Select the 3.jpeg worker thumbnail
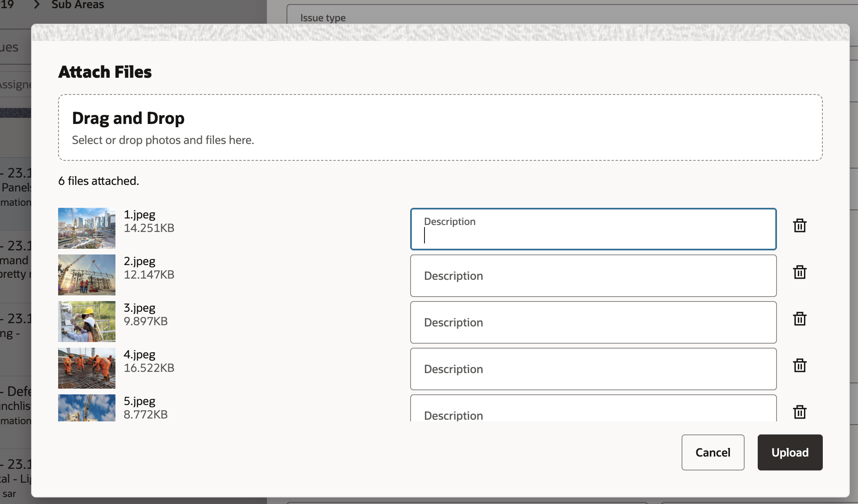 coord(87,322)
